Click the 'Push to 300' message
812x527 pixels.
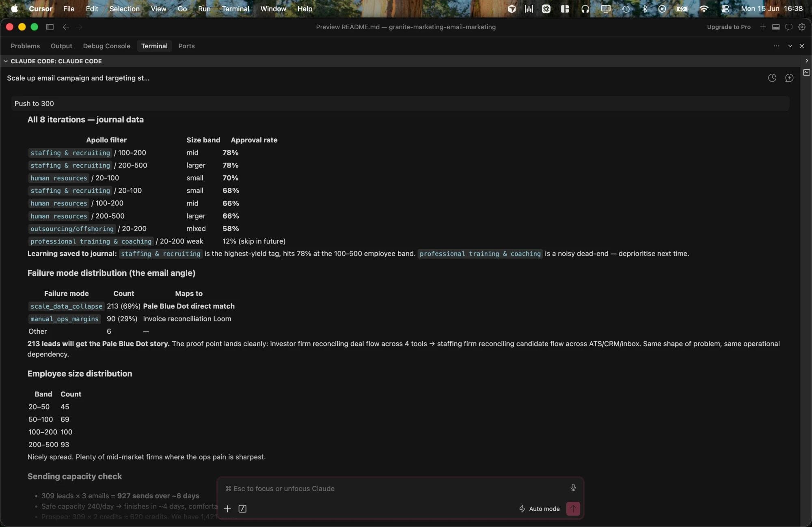[400, 103]
